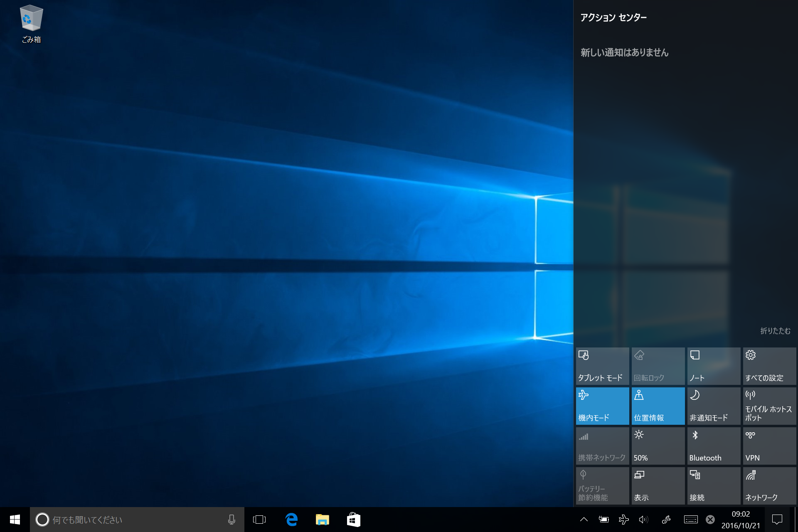Click the Cortana microphone icon
Viewport: 798px width, 532px height.
[x=232, y=520]
